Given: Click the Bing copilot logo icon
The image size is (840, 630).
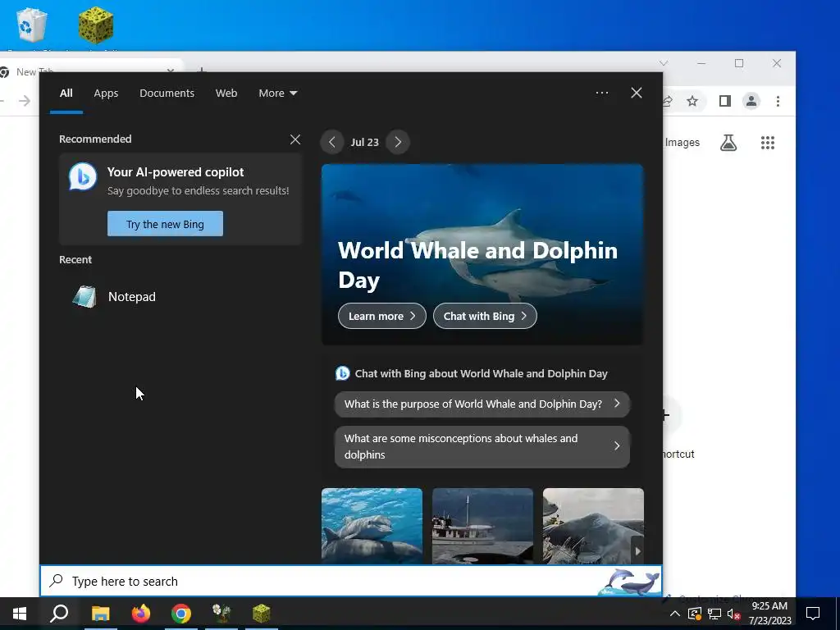Looking at the screenshot, I should 83,176.
